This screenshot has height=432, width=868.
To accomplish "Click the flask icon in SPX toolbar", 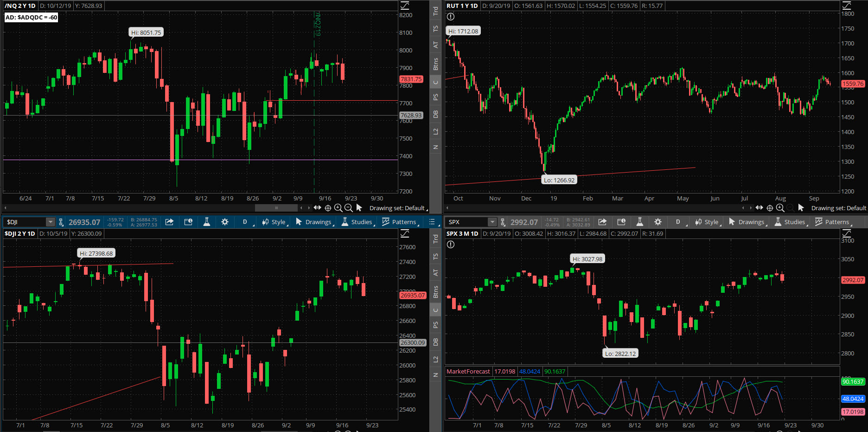I will pyautogui.click(x=640, y=222).
